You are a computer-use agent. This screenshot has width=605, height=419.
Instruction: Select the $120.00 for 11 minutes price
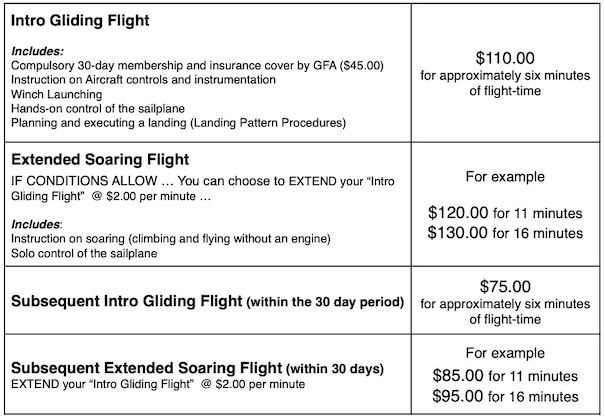pyautogui.click(x=504, y=212)
